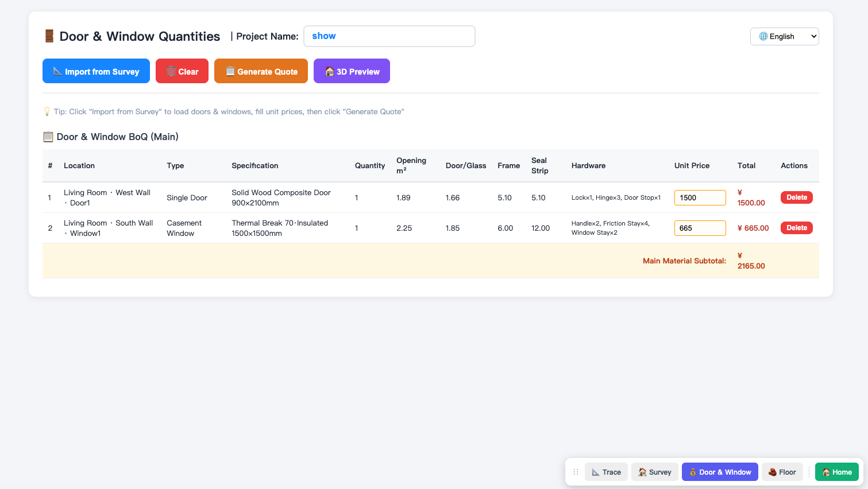
Task: Delete the Living Room West Wall Door1 row
Action: (x=796, y=197)
